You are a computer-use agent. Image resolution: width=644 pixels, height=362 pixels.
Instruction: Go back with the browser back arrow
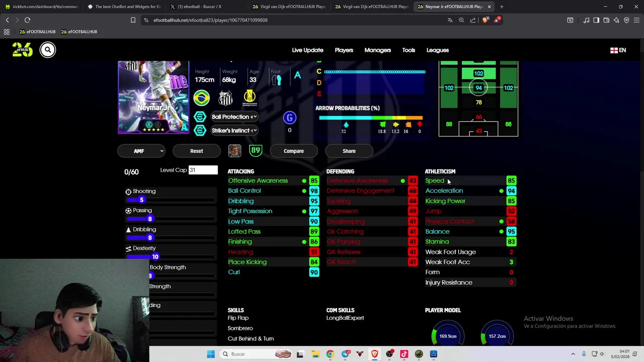[x=7, y=20]
